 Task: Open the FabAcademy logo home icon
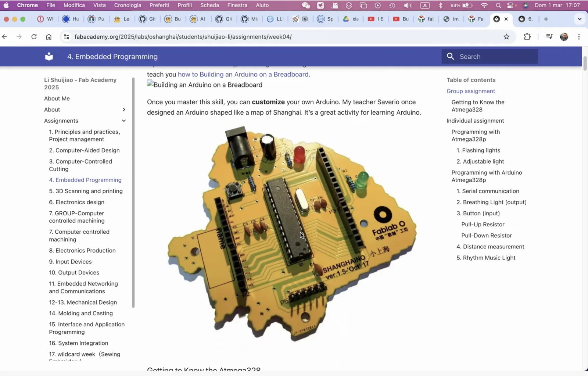(48, 56)
